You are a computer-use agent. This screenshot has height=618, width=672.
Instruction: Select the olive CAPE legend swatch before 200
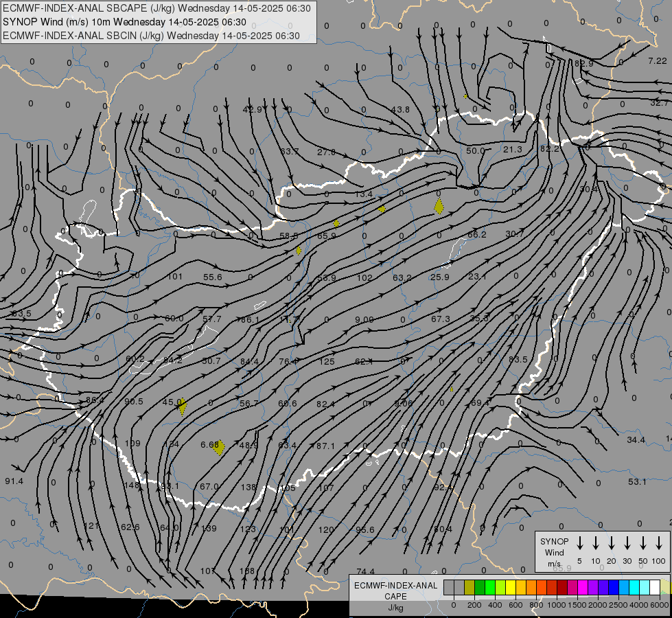(470, 587)
